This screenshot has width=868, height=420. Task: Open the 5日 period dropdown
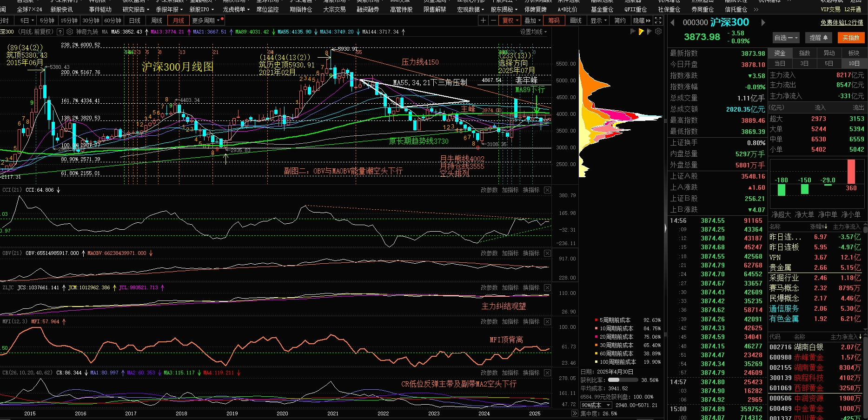click(27, 20)
